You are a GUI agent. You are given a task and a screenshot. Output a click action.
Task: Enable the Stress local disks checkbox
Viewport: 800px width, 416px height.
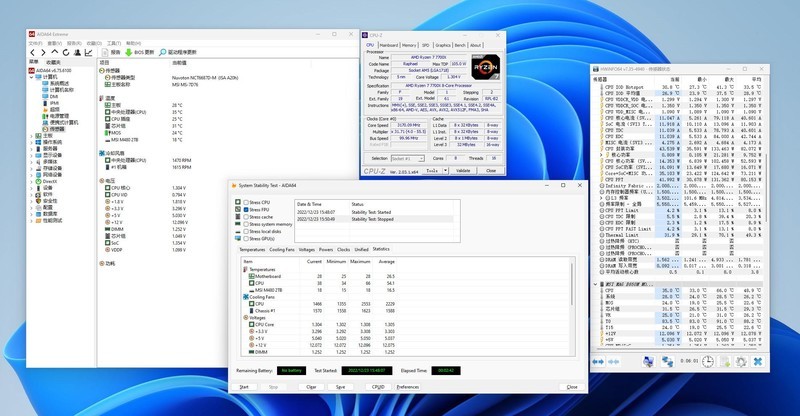pyautogui.click(x=246, y=231)
